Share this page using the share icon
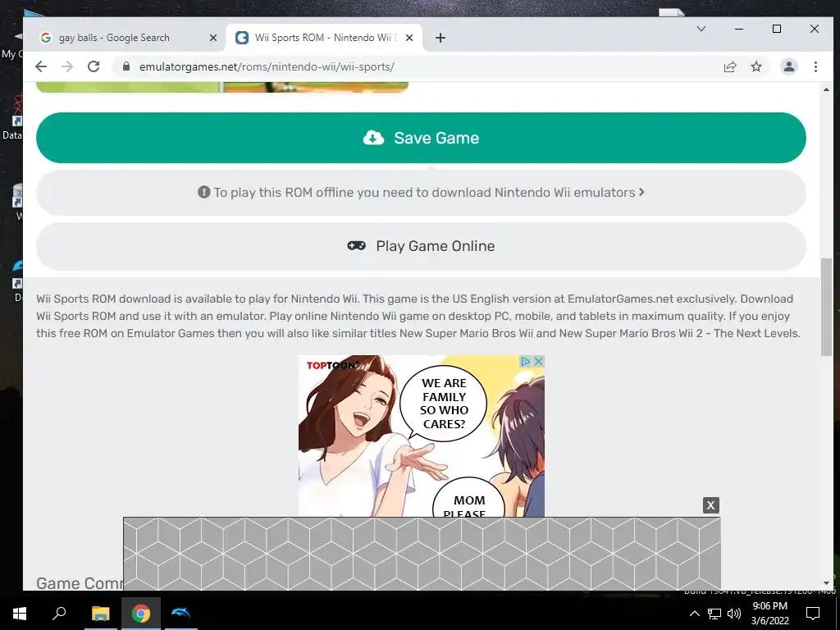Screen dimensions: 840x630 pos(729,67)
